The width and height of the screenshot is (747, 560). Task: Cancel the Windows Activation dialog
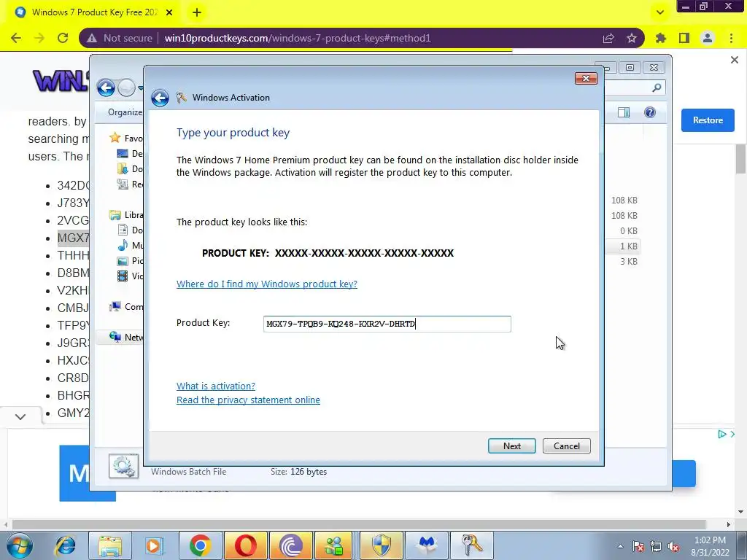[x=566, y=446]
